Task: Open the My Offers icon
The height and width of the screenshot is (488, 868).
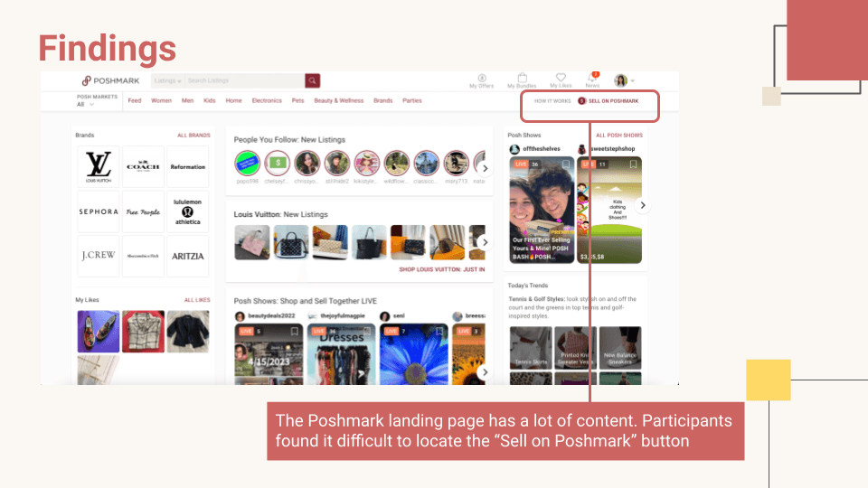Action: coord(482,80)
